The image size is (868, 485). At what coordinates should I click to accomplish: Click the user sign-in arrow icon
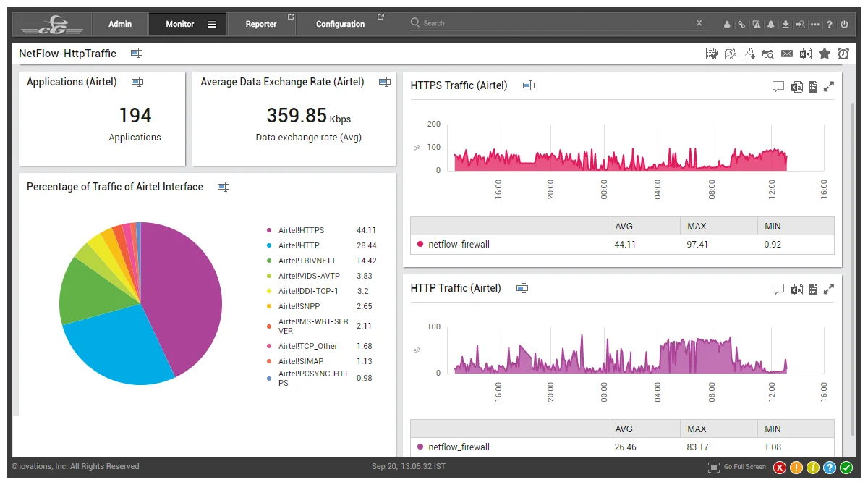[800, 24]
